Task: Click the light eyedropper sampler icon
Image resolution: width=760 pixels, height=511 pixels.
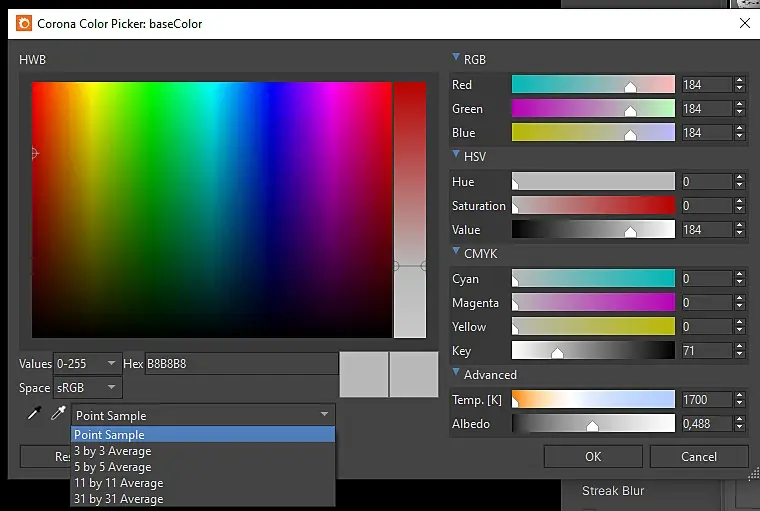Action: pos(57,414)
